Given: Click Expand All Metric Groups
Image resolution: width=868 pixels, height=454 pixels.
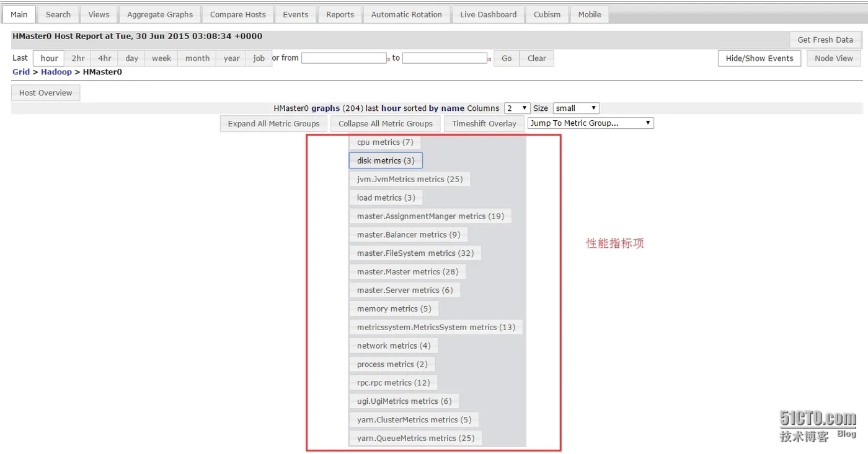Looking at the screenshot, I should pyautogui.click(x=273, y=123).
